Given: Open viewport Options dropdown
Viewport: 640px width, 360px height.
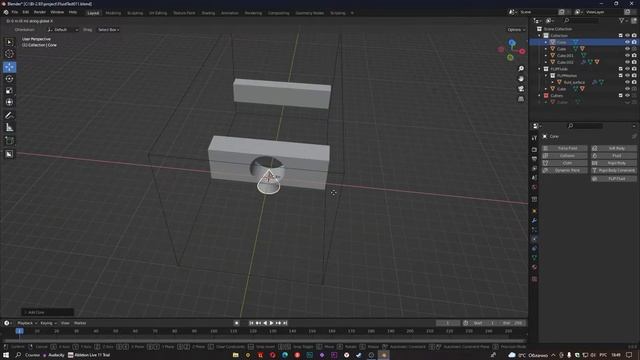Looking at the screenshot, I should click(516, 30).
